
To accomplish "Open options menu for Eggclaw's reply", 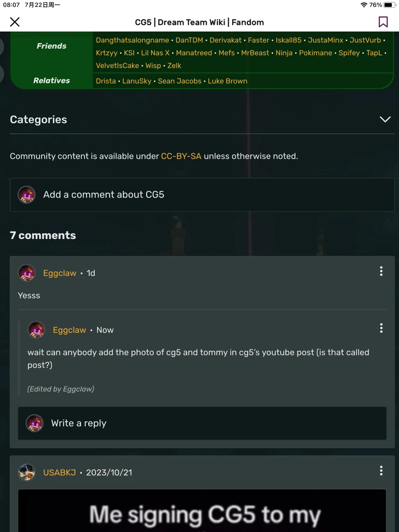I will coord(381,328).
